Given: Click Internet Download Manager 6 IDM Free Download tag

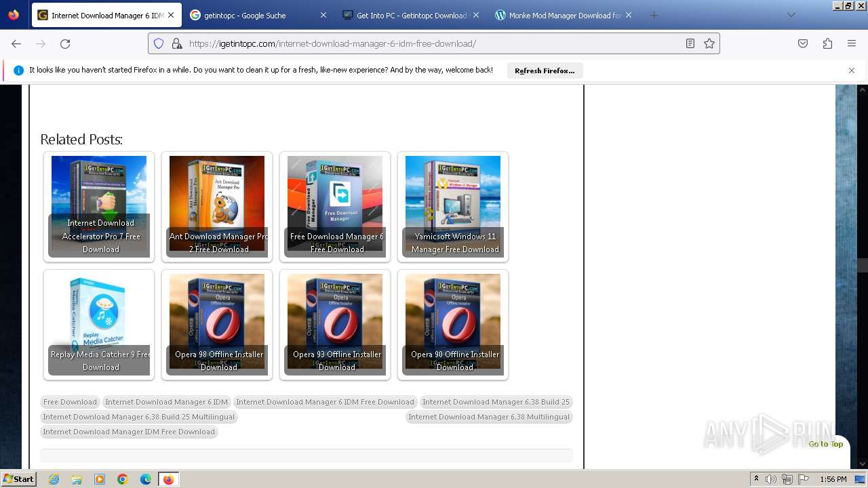Looking at the screenshot, I should [325, 402].
